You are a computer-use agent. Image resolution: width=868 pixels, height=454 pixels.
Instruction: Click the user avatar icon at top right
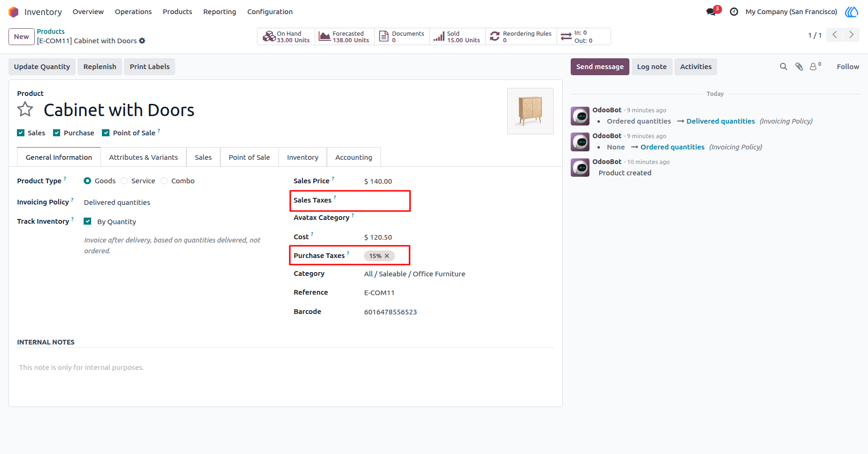coord(852,12)
